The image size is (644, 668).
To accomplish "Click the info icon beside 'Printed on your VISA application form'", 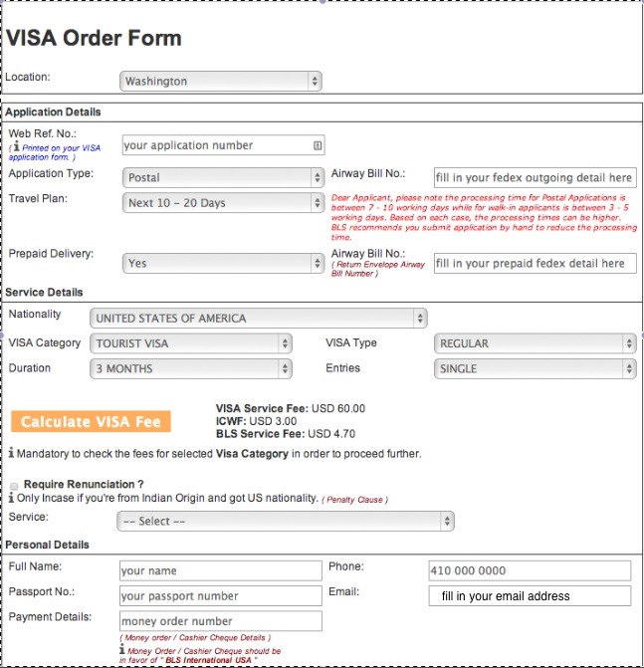I will coord(15,147).
